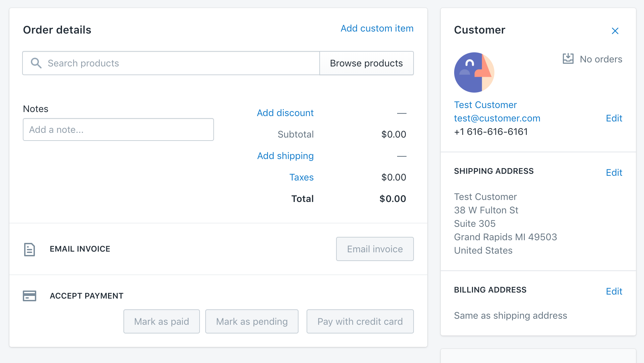Click the Browse products button

366,63
